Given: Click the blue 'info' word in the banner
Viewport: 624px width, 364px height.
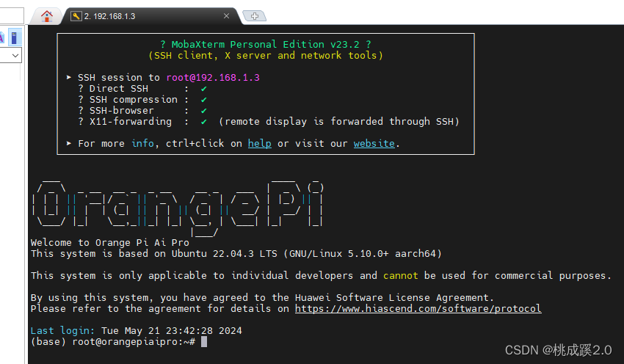Looking at the screenshot, I should pyautogui.click(x=142, y=143).
